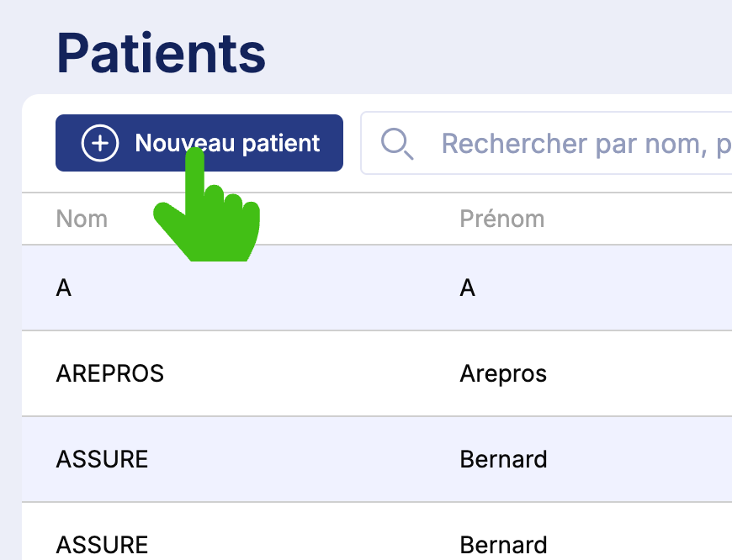732x560 pixels.
Task: Select the Nom cell containing A
Action: pos(64,288)
